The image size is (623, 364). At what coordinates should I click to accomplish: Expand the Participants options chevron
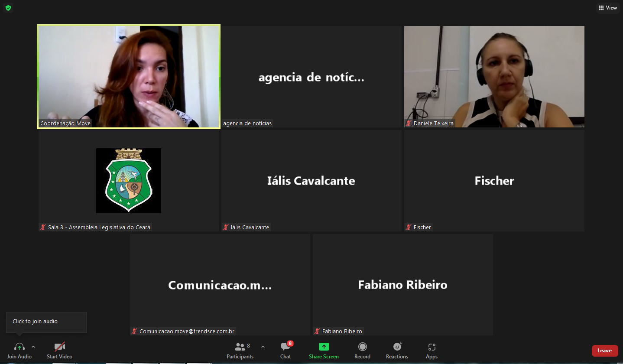[263, 347]
